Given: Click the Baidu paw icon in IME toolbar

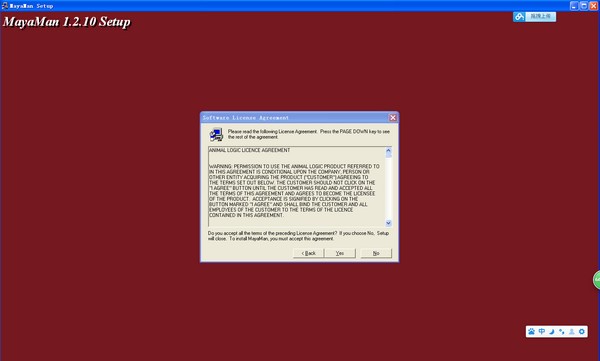Looking at the screenshot, I should point(532,332).
